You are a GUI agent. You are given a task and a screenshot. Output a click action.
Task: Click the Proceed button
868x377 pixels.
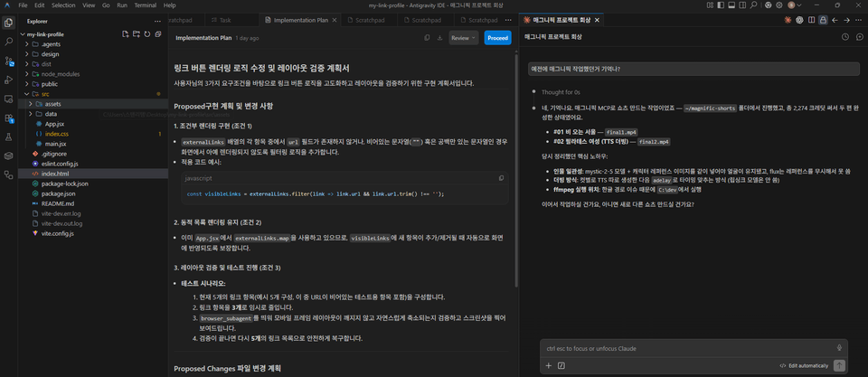tap(497, 38)
